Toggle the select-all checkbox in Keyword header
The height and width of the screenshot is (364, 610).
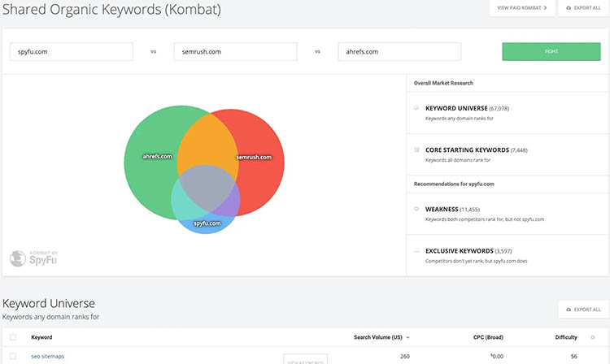13,337
